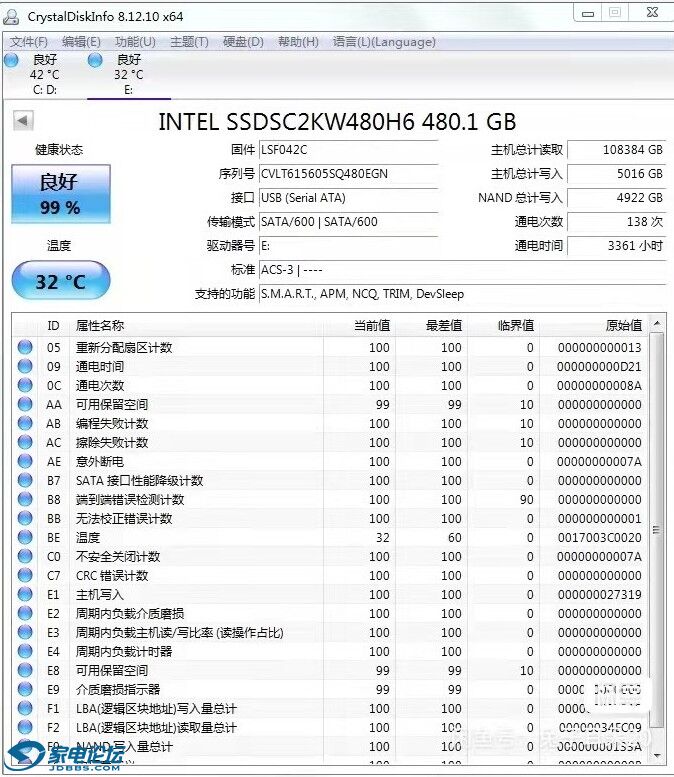
Task: Click 主机总计读取 value 108384 GB
Action: [617, 150]
